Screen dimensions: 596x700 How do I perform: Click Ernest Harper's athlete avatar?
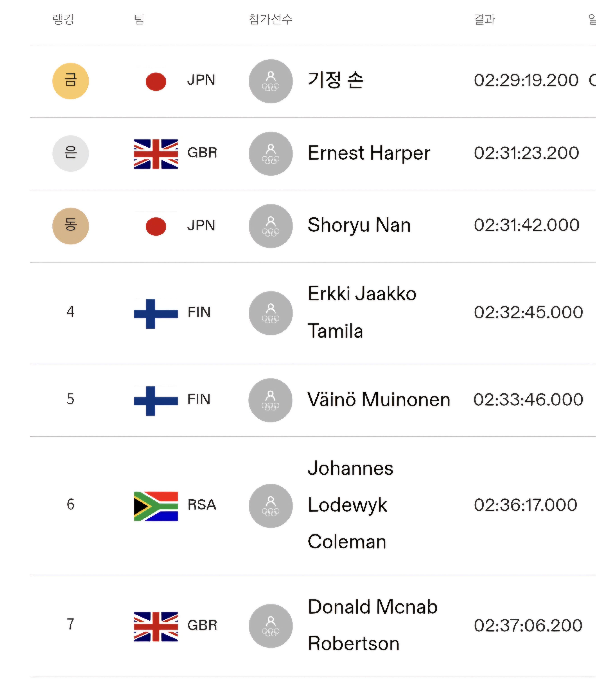(x=271, y=153)
